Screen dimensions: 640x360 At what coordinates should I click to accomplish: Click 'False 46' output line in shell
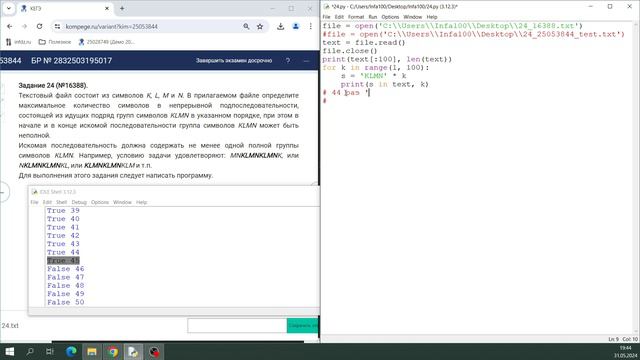click(66, 269)
